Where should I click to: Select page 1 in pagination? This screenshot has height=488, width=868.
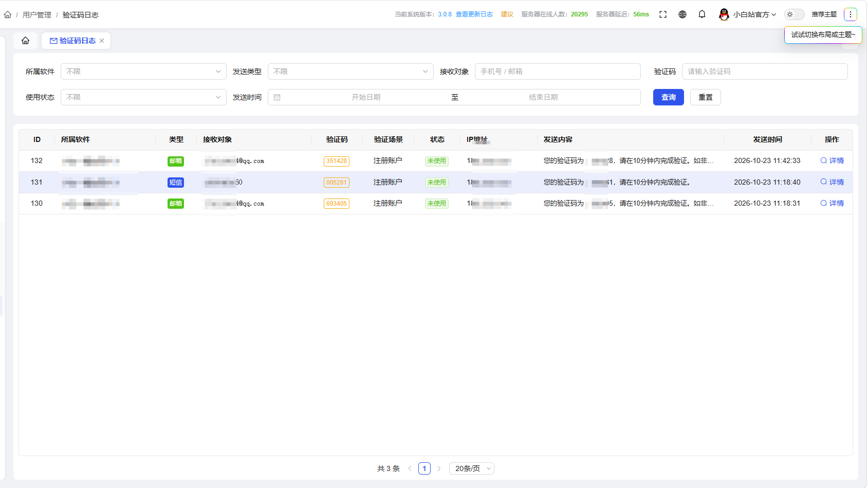click(x=424, y=468)
